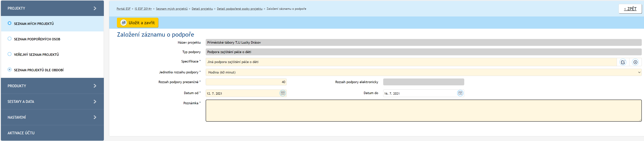Click into the Poznámka text area

(x=423, y=110)
